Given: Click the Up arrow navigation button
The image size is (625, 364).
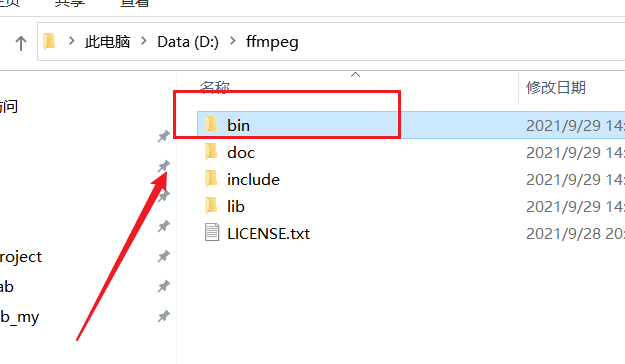Looking at the screenshot, I should (21, 43).
